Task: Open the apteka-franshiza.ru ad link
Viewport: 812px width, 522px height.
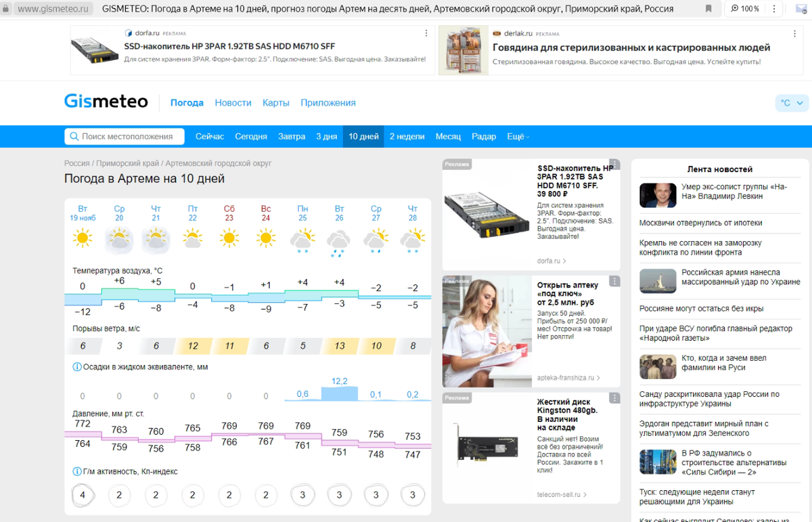Action: tap(568, 378)
